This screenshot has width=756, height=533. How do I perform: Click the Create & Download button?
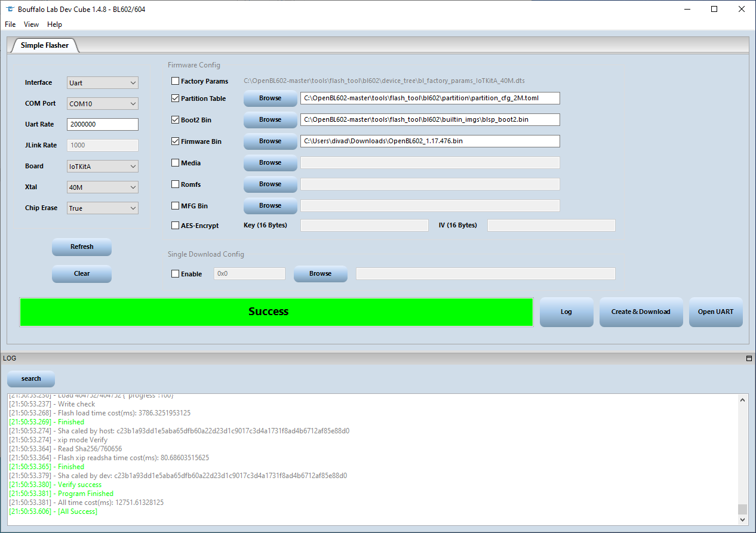(x=641, y=312)
